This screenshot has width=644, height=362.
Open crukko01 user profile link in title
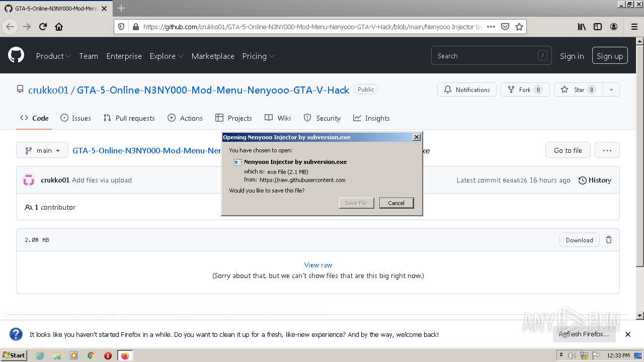[48, 90]
